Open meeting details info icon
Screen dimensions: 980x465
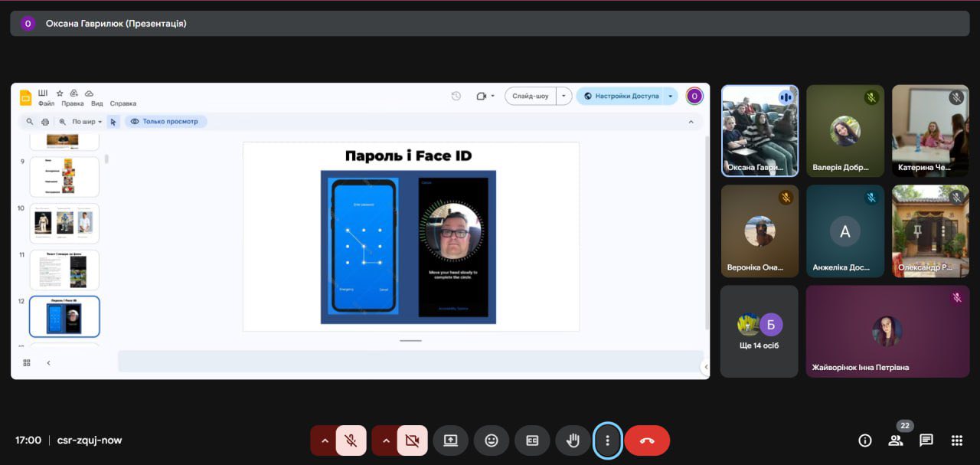coord(865,440)
